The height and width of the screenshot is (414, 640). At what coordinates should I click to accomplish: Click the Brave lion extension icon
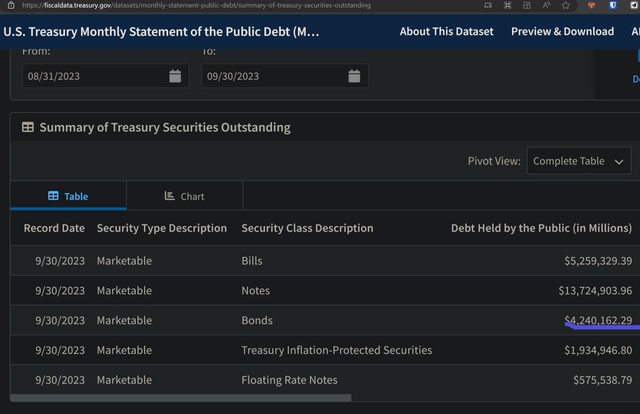click(592, 5)
